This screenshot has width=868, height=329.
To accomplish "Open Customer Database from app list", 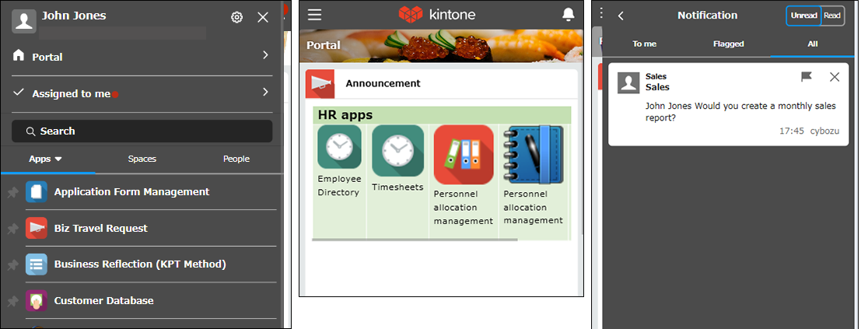I will pos(103,300).
